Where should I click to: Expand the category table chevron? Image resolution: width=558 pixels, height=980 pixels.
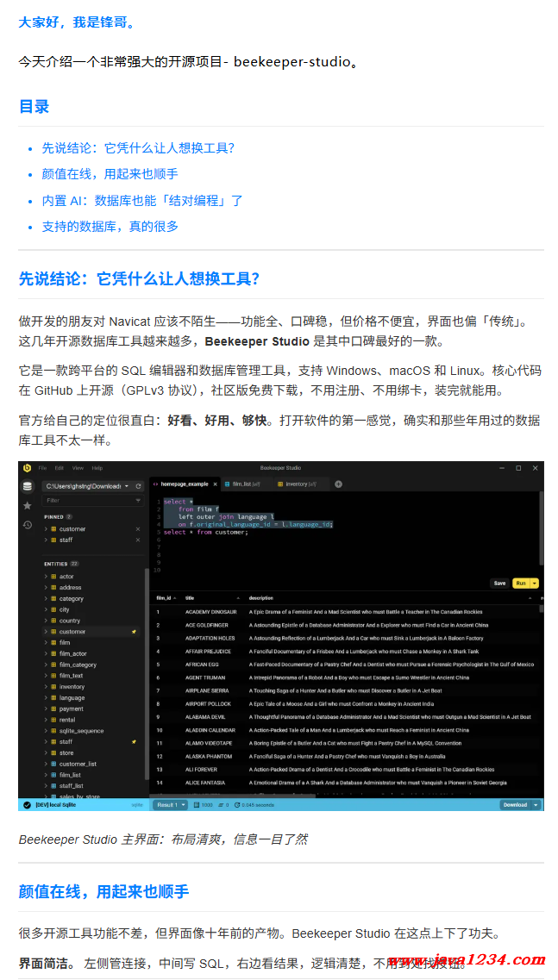(46, 599)
